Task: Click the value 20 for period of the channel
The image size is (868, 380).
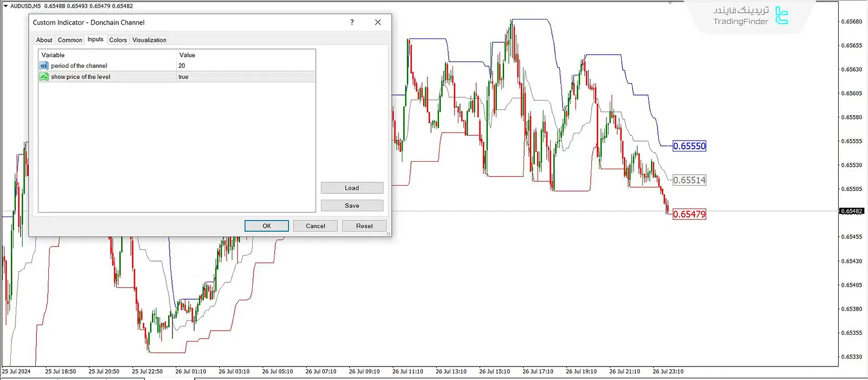Action: pyautogui.click(x=182, y=66)
